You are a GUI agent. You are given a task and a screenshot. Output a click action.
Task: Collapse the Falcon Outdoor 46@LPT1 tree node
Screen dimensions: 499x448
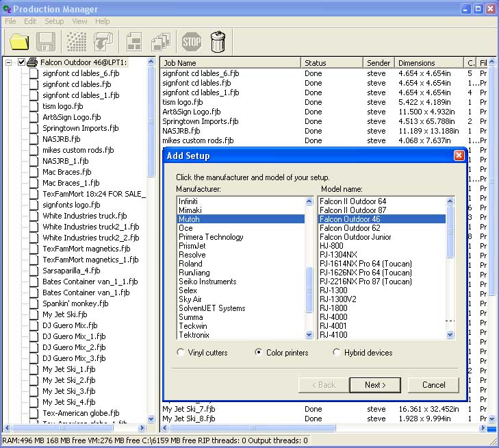[x=9, y=62]
